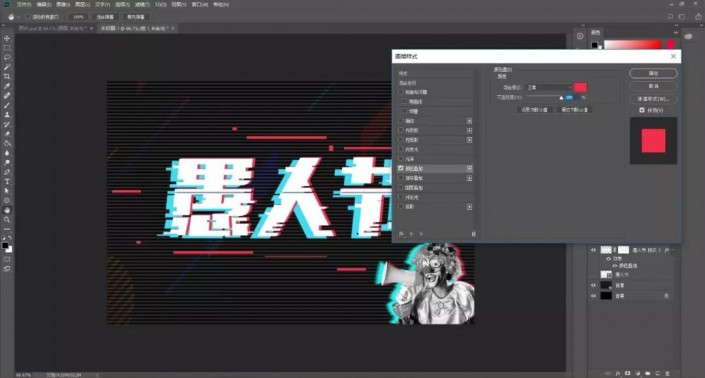Enable 图案叠加 (Pattern Overlay) checkbox

[401, 187]
